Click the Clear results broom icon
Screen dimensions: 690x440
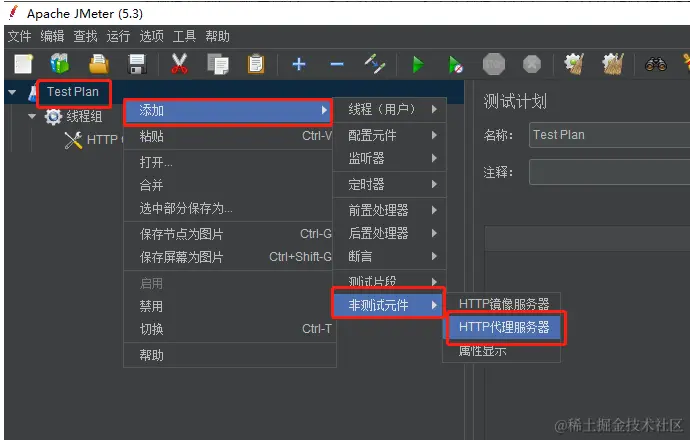[x=574, y=64]
